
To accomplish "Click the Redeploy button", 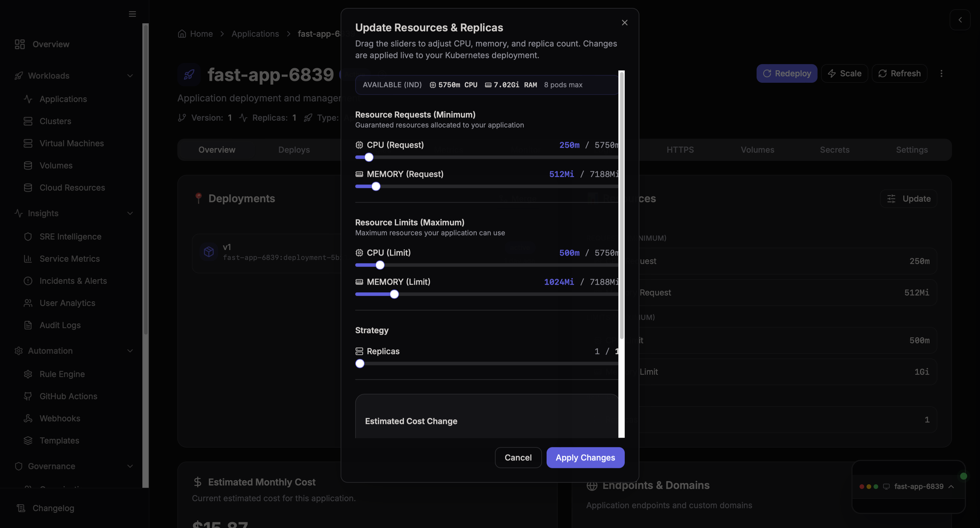I will click(787, 73).
